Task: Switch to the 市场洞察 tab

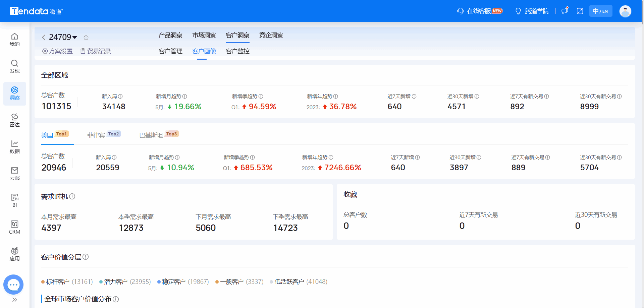Action: coord(204,35)
